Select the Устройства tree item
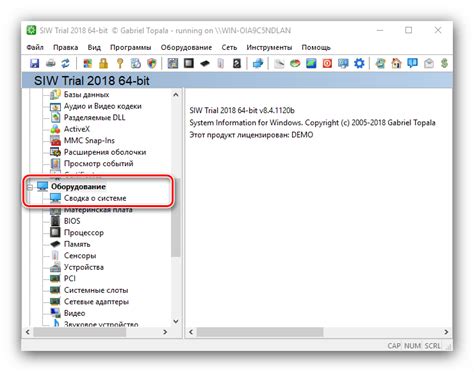 84,267
